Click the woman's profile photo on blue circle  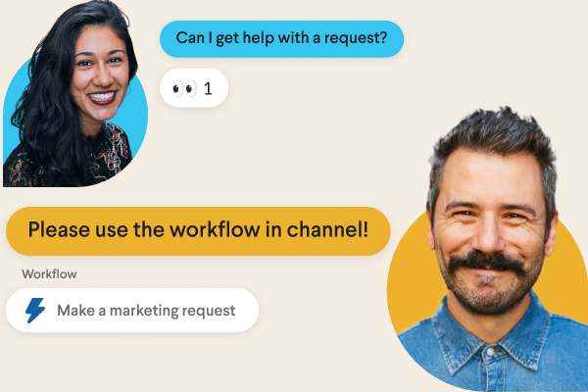75,94
